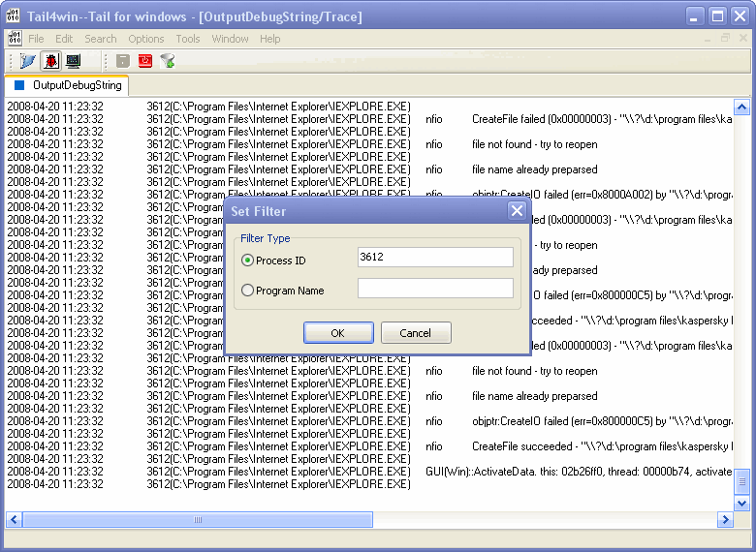This screenshot has width=756, height=552.
Task: Click the Program Name text field
Action: 435,289
